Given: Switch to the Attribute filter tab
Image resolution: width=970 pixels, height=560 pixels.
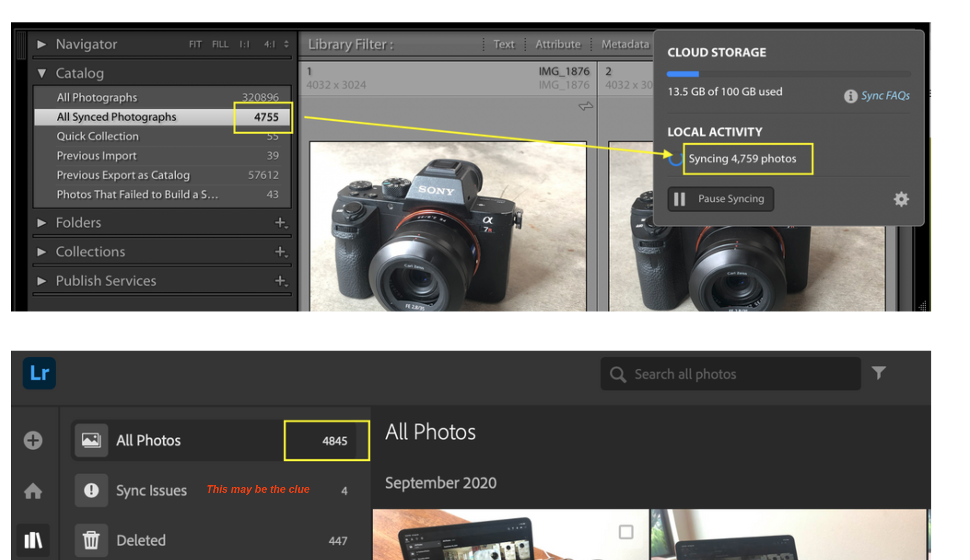Looking at the screenshot, I should click(x=557, y=44).
